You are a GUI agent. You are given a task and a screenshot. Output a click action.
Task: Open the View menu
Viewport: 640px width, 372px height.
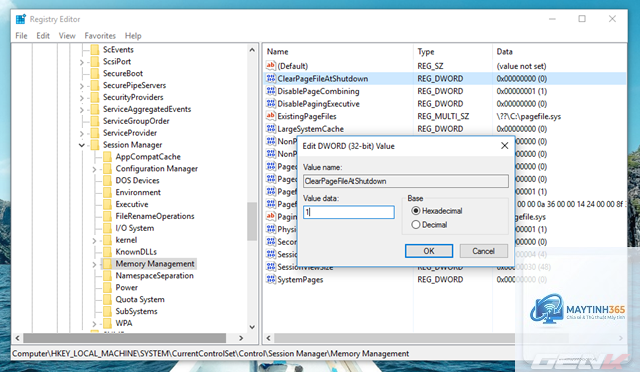pyautogui.click(x=67, y=36)
